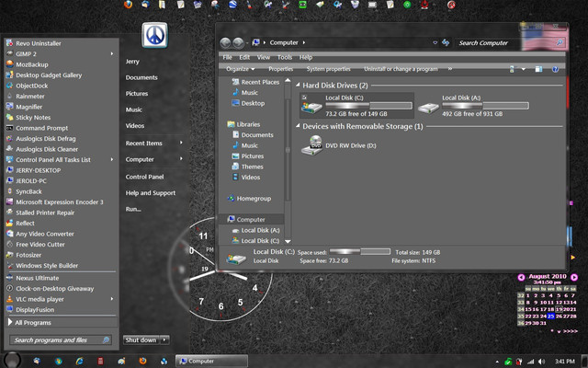Click the peace sign user picture
588x368 pixels.
pos(155,35)
